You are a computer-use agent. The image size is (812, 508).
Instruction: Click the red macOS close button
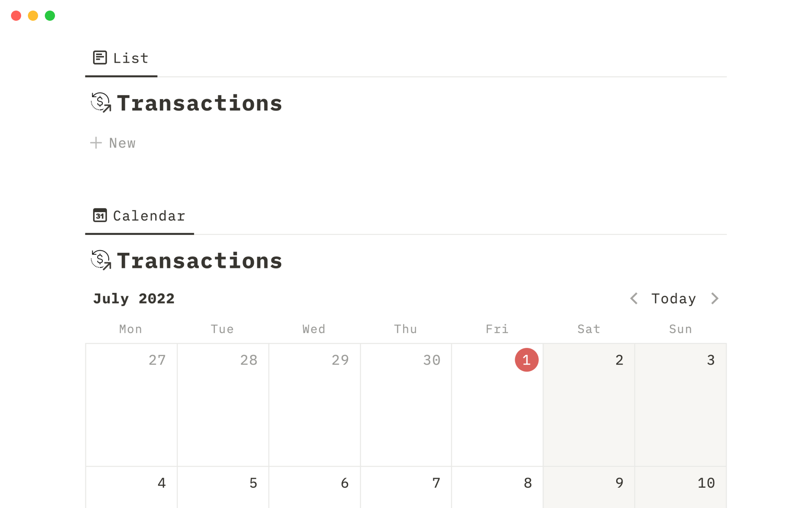16,16
